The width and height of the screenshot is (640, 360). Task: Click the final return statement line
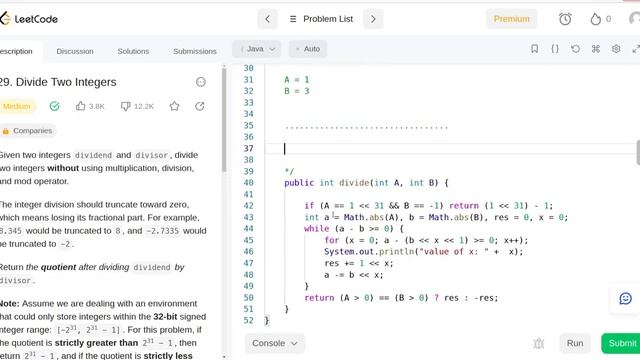pos(401,298)
